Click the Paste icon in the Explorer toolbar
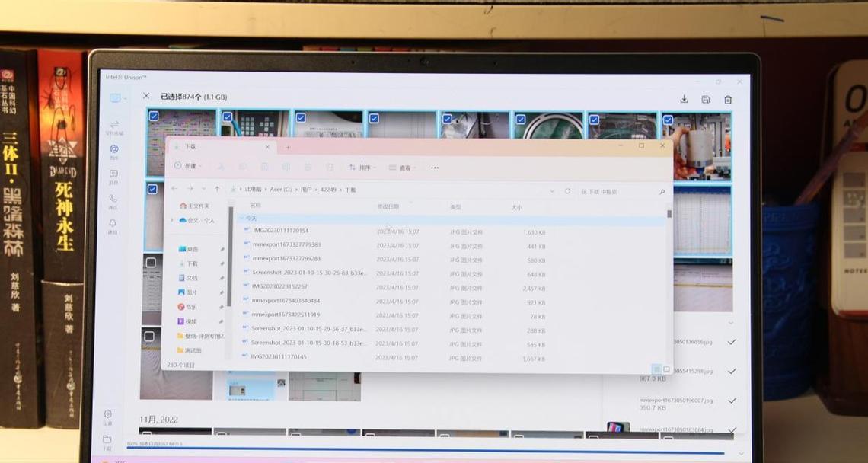This screenshot has width=868, height=463. coord(265,167)
